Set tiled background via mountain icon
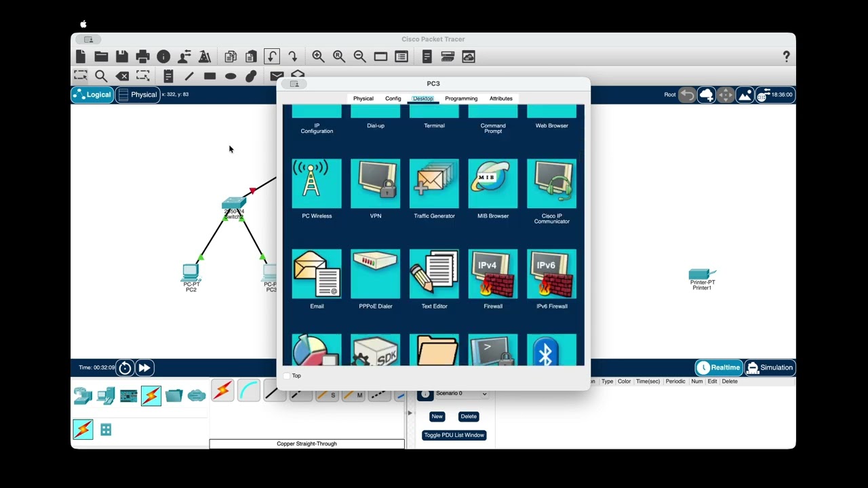The width and height of the screenshot is (868, 488). 745,95
